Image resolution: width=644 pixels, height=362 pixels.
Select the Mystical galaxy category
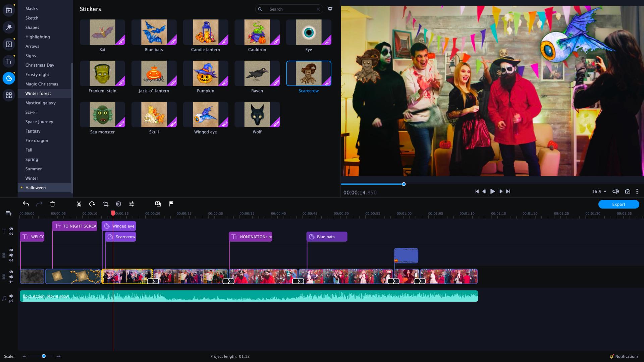pos(40,103)
